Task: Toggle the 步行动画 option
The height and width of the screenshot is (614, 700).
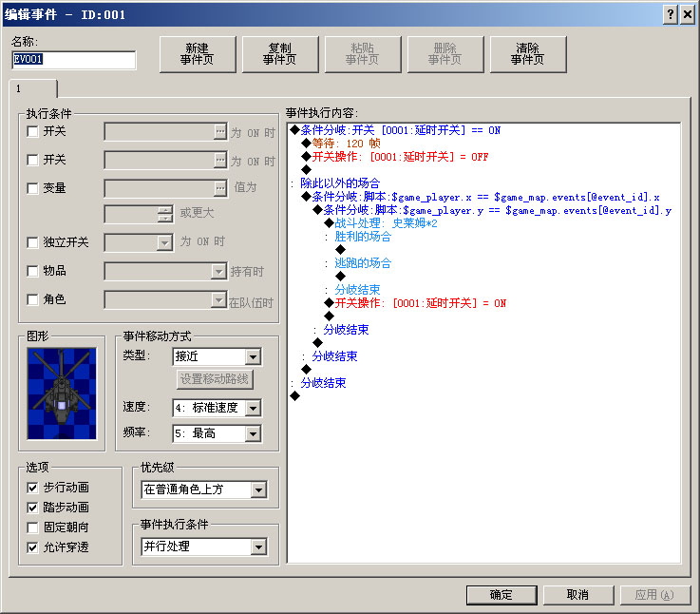Action: 32,488
